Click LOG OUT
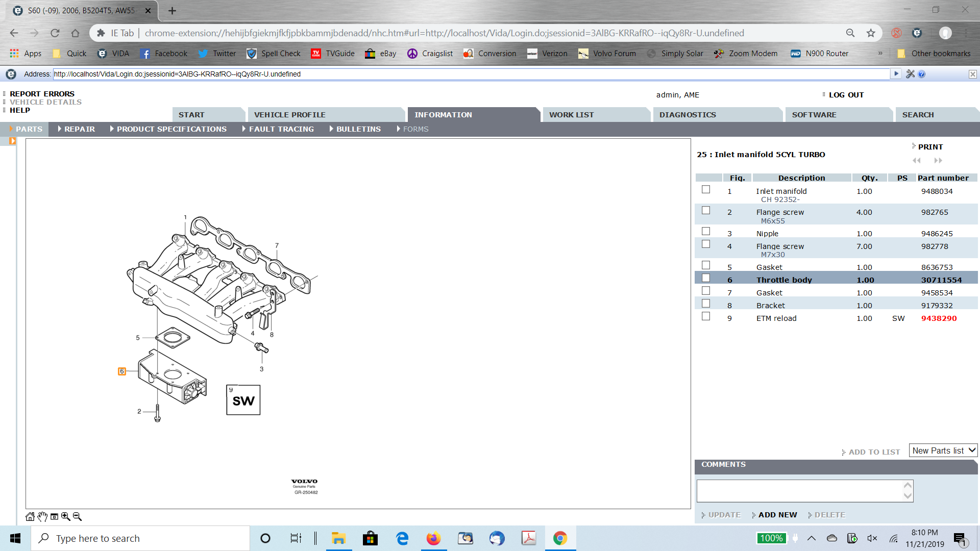Screen dimensions: 980x551 click(846, 95)
